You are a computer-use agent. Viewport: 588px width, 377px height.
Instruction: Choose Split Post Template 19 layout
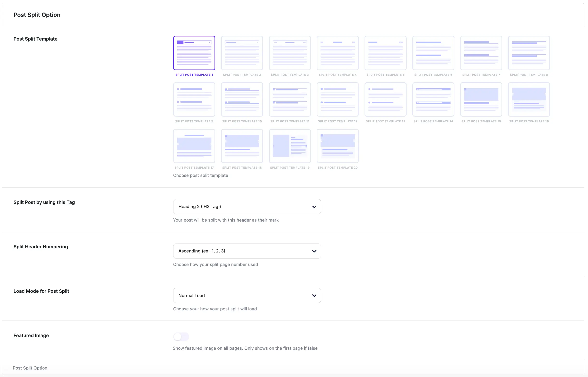[290, 146]
